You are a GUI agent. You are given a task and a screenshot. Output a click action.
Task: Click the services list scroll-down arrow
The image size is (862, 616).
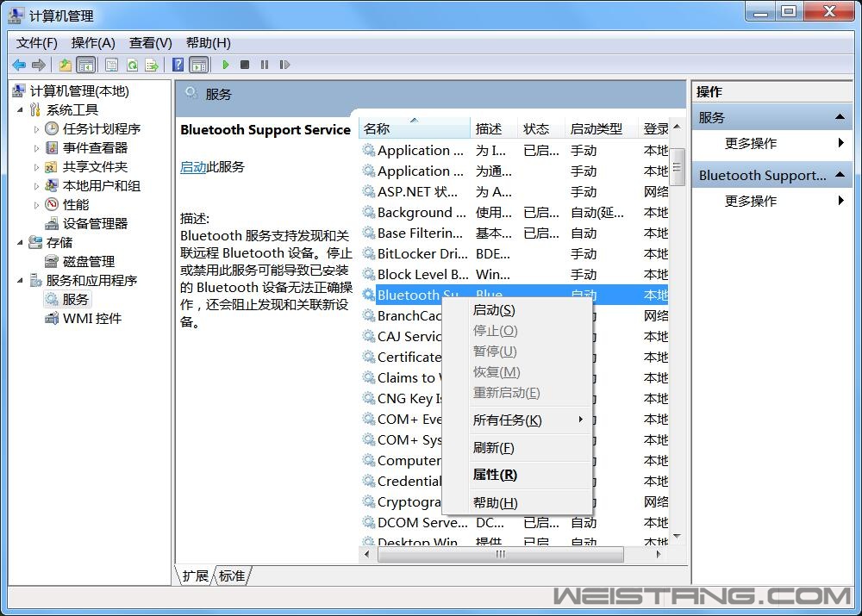tap(677, 537)
